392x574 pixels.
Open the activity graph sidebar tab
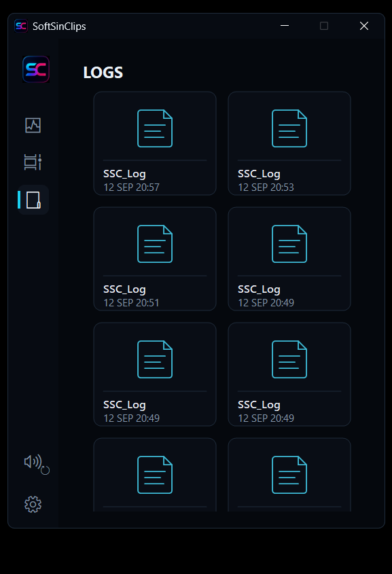click(x=33, y=125)
